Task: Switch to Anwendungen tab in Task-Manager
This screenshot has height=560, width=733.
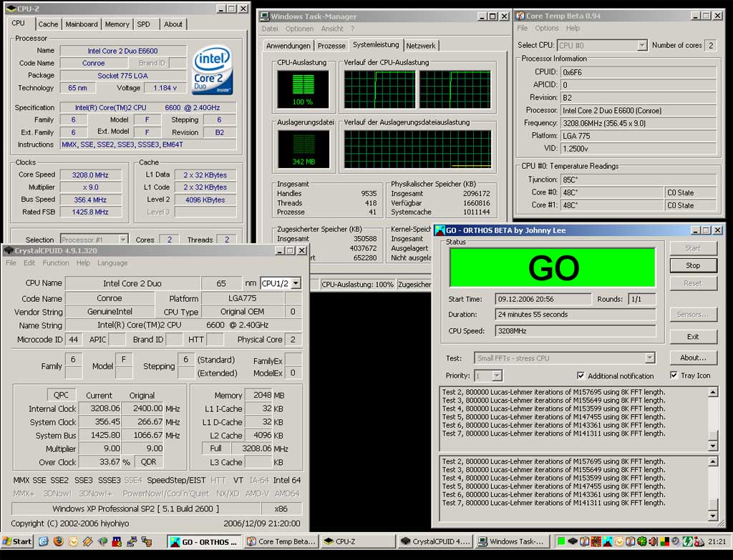Action: (x=288, y=46)
